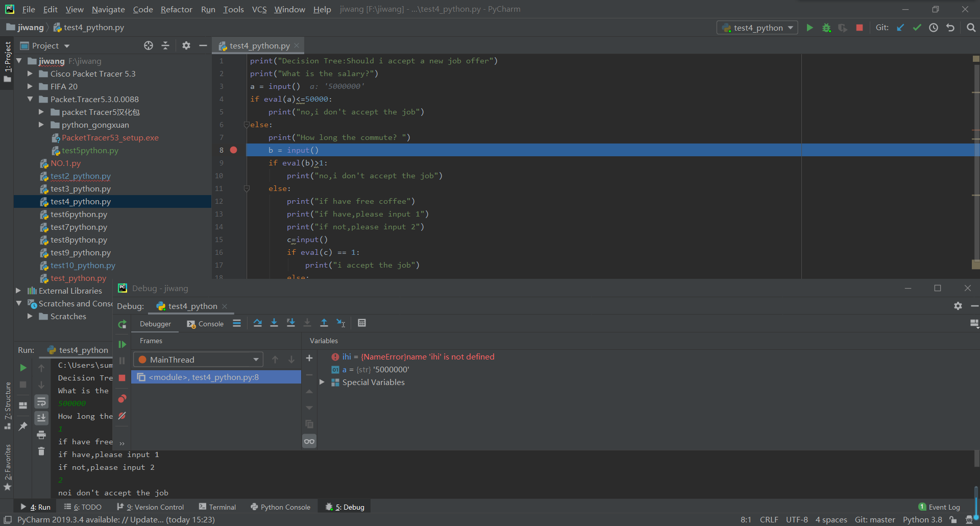
Task: Toggle soft-wrap in the Run console
Action: click(41, 402)
